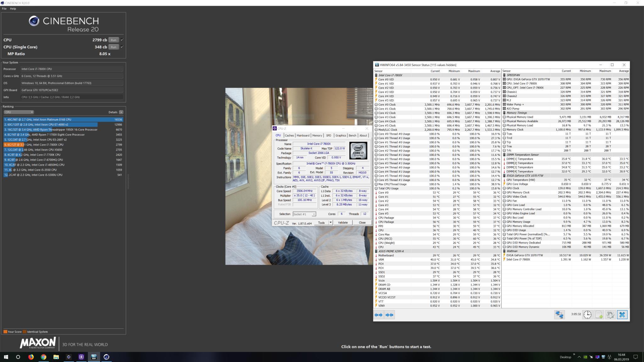Open Windows Start menu
The height and width of the screenshot is (362, 644).
pos(6,357)
